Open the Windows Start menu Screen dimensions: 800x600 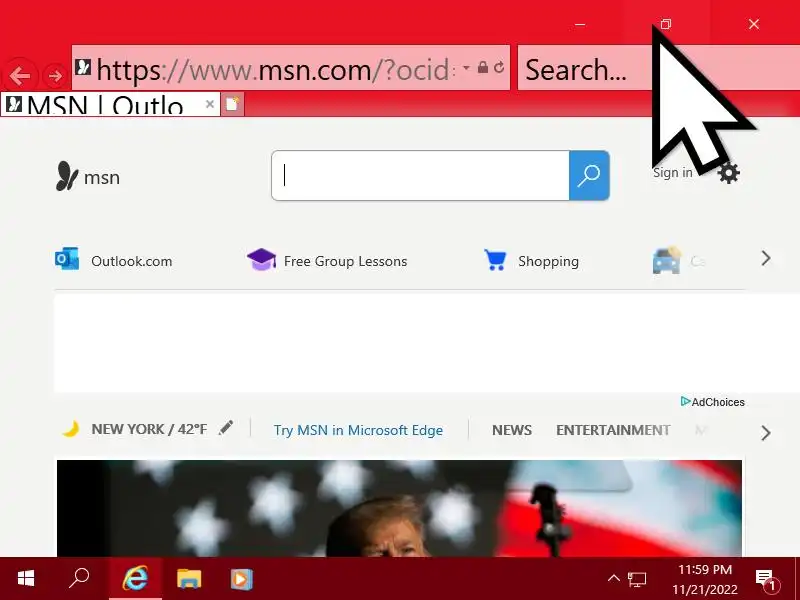click(x=26, y=579)
